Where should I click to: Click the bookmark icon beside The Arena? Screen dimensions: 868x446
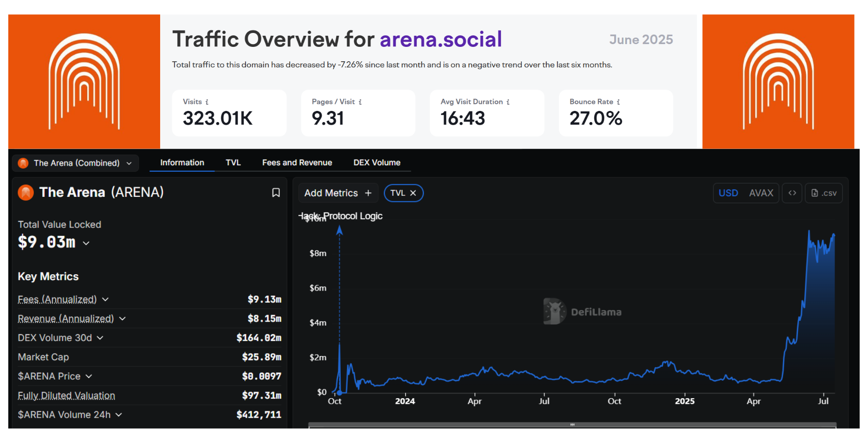point(276,193)
